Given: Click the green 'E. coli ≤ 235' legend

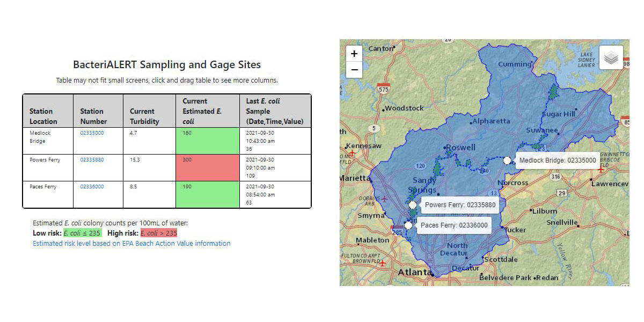Looking at the screenshot, I should tap(82, 233).
